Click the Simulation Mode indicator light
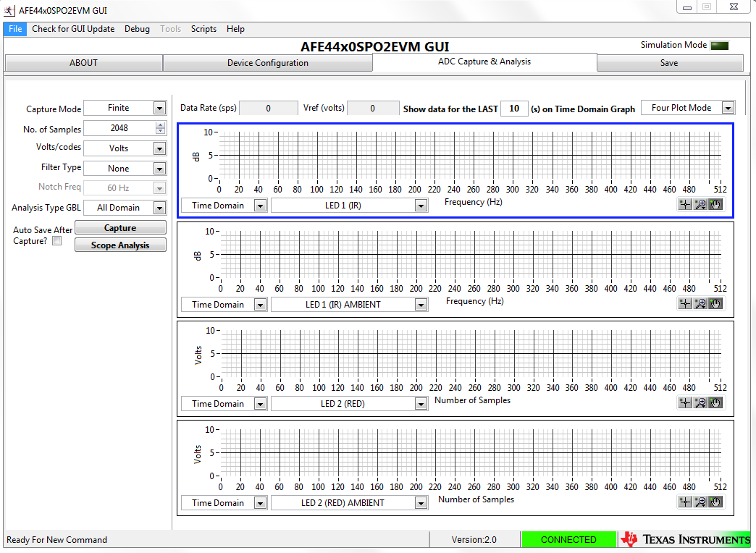This screenshot has width=756, height=553. pos(719,46)
